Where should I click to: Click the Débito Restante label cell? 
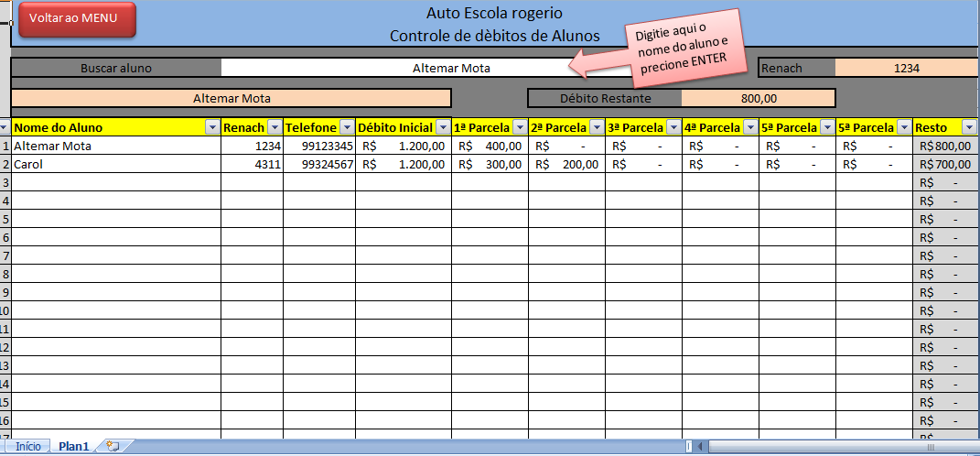tap(605, 98)
